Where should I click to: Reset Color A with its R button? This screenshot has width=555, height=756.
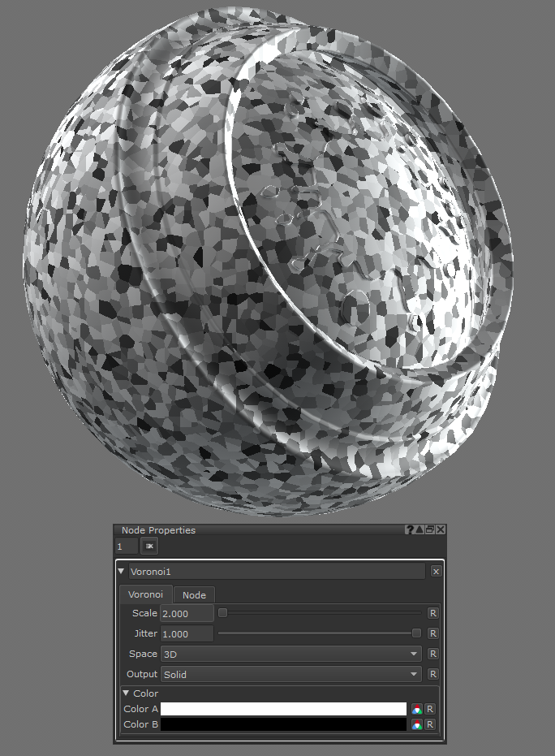pos(431,709)
